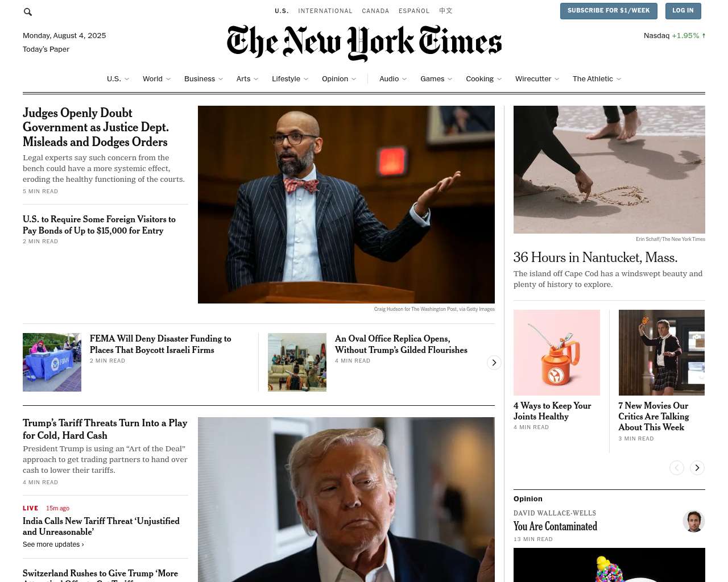Follow the See more updates link
Screen dimensions: 728x582
click(53, 544)
